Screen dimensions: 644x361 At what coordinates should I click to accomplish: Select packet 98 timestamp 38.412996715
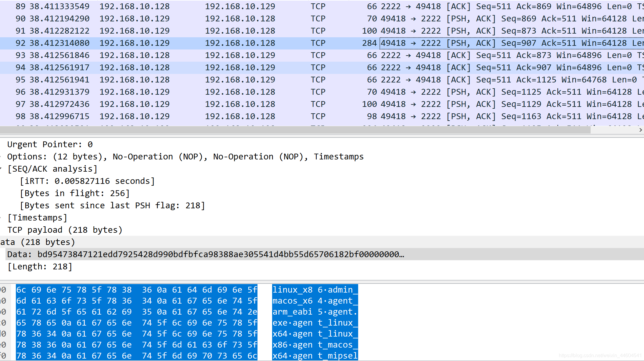click(x=59, y=116)
